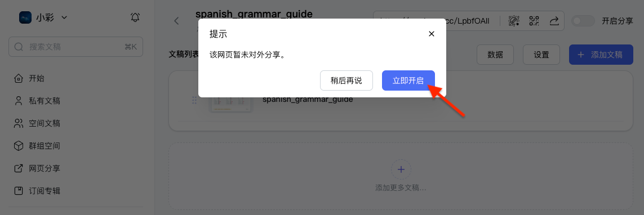Screen dimensions: 644x215
Task: Toggle the 开启分享 switch
Action: point(583,21)
